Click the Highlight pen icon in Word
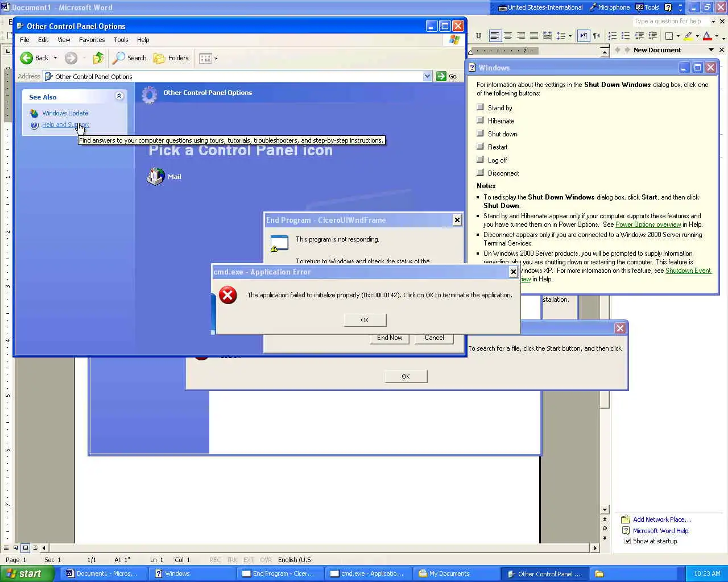The width and height of the screenshot is (728, 582). [688, 36]
